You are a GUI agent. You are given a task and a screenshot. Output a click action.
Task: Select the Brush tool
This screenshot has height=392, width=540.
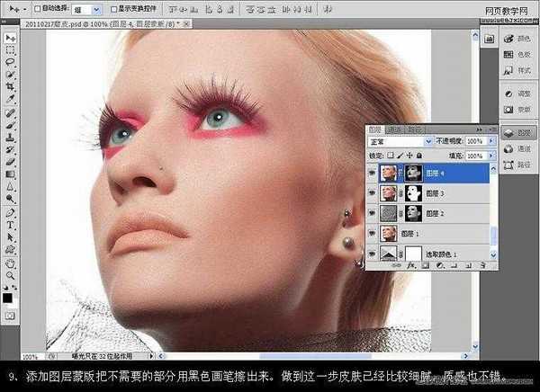pyautogui.click(x=10, y=125)
